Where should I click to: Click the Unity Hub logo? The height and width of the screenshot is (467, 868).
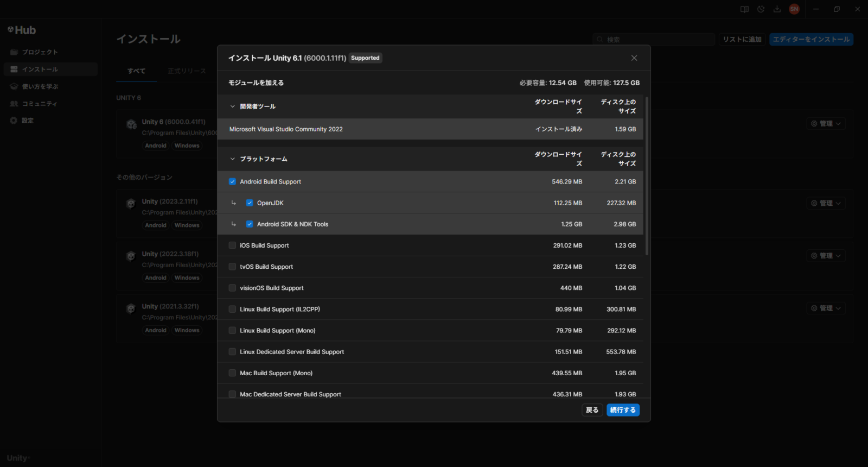(x=22, y=30)
